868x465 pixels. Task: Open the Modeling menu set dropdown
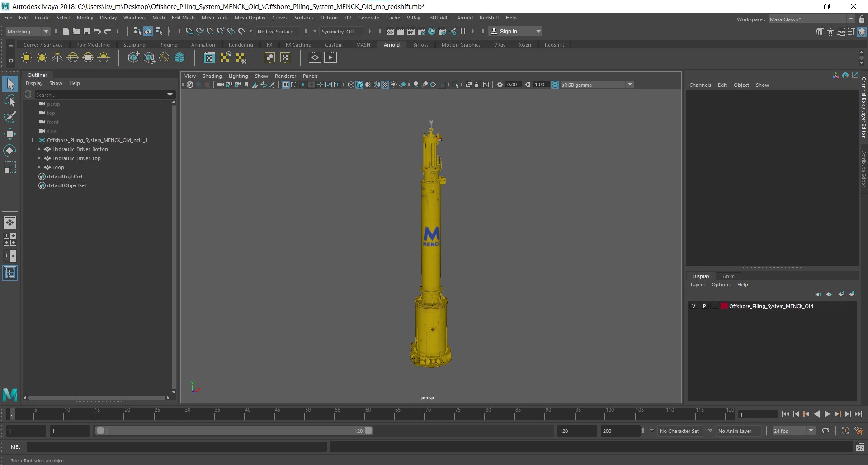click(28, 31)
